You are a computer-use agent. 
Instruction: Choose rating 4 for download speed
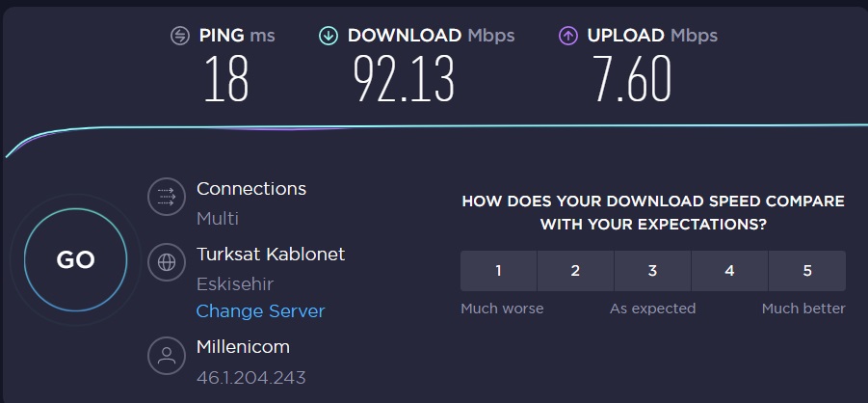[729, 271]
